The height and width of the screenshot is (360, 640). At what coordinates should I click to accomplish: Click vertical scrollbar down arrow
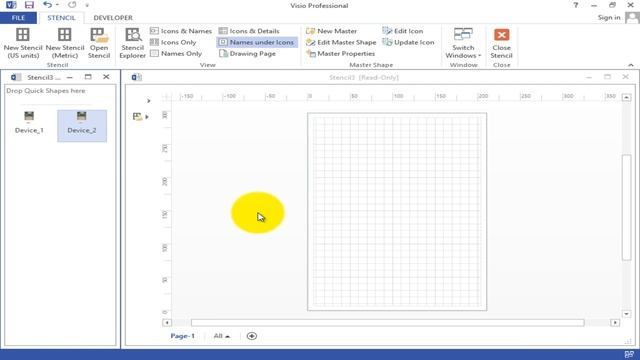coord(627,313)
